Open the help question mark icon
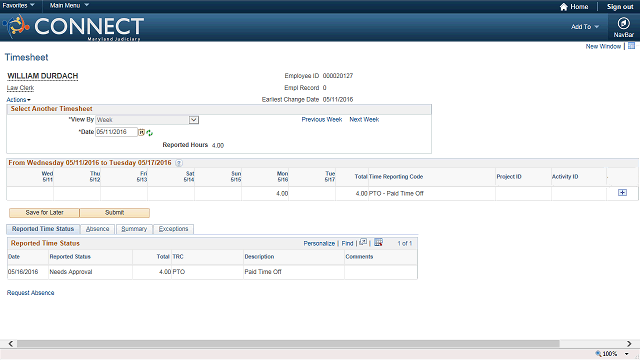 pyautogui.click(x=179, y=163)
